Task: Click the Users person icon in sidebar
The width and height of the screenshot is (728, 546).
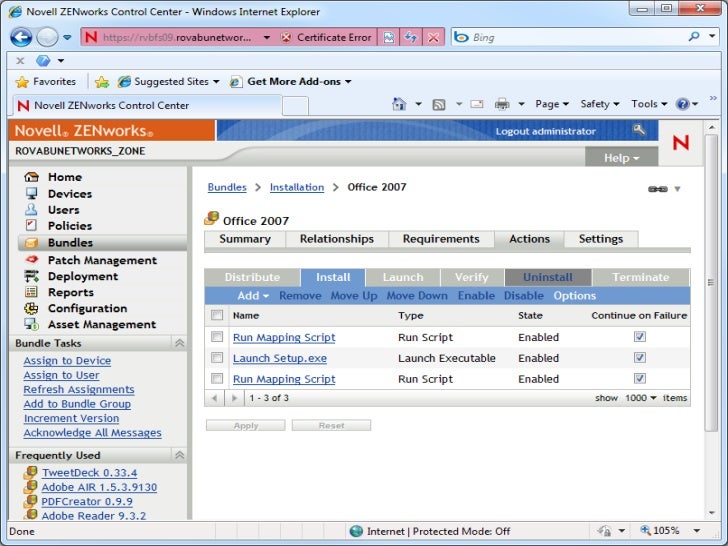Action: 31,209
